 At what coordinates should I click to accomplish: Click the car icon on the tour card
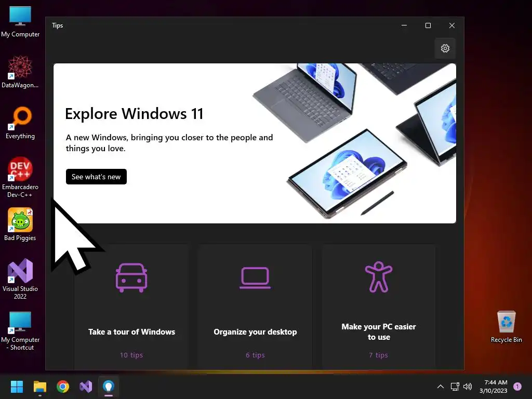[131, 277]
